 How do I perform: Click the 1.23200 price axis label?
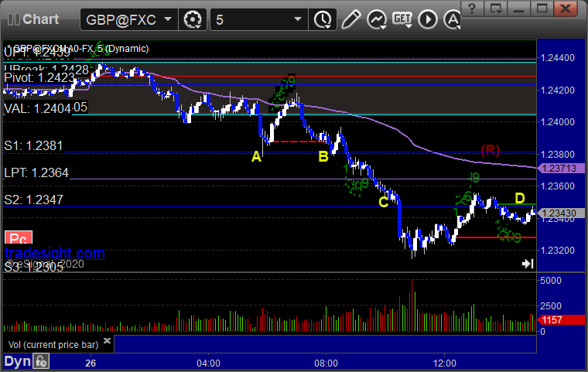click(558, 251)
